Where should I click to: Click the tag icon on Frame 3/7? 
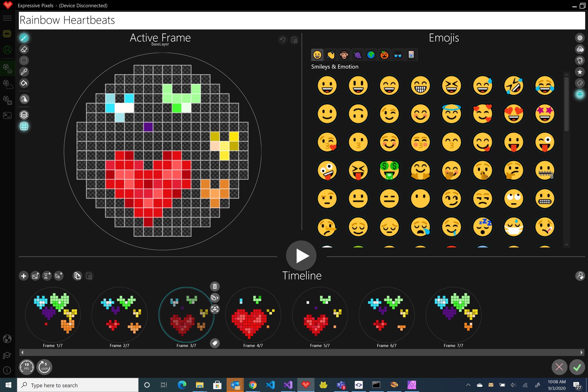(x=215, y=343)
